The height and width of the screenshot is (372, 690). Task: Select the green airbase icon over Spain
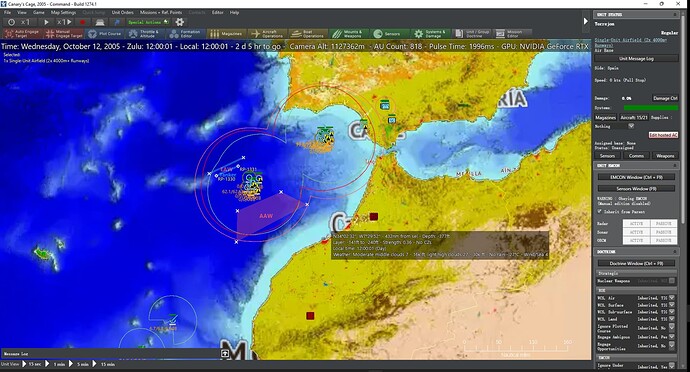[385, 104]
